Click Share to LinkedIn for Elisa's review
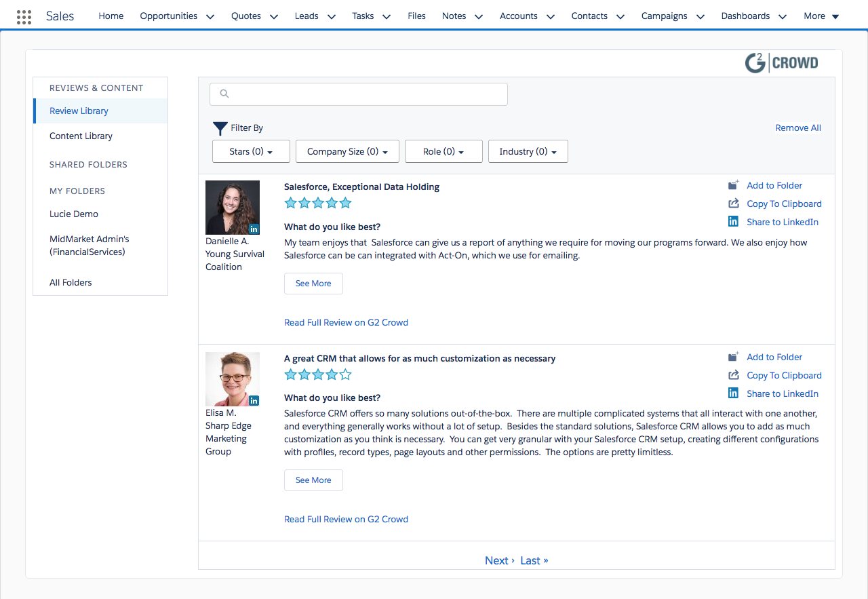 783,393
